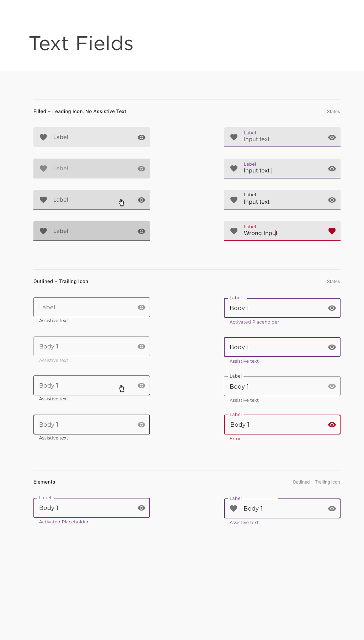364x640 pixels.
Task: Click gray leading heart in Wrong Input field
Action: click(234, 231)
